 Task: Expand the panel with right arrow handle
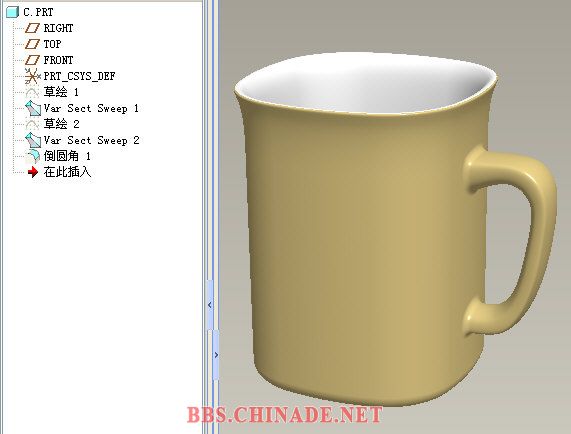[216, 354]
